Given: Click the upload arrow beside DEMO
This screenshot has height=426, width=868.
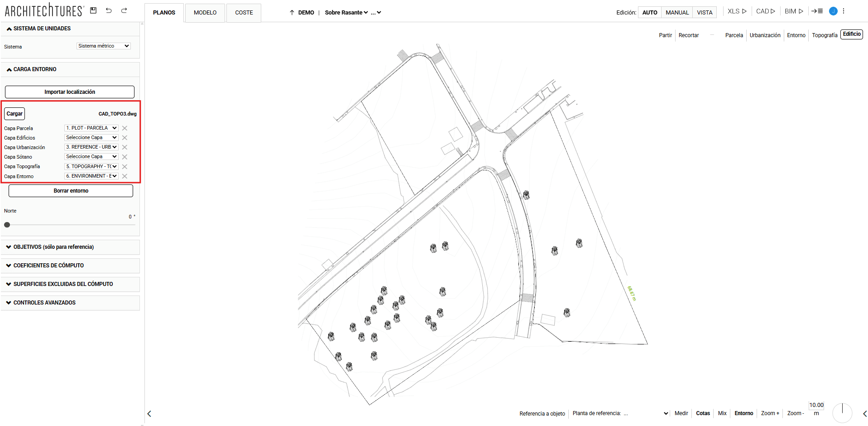Looking at the screenshot, I should [292, 13].
